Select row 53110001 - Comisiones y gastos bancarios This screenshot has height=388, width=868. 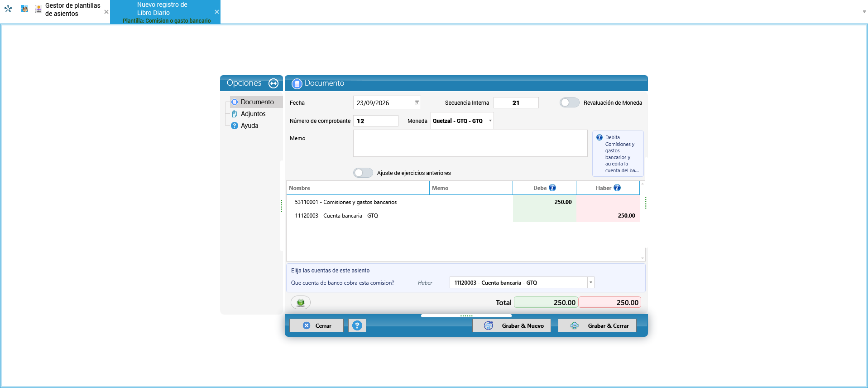(x=463, y=202)
